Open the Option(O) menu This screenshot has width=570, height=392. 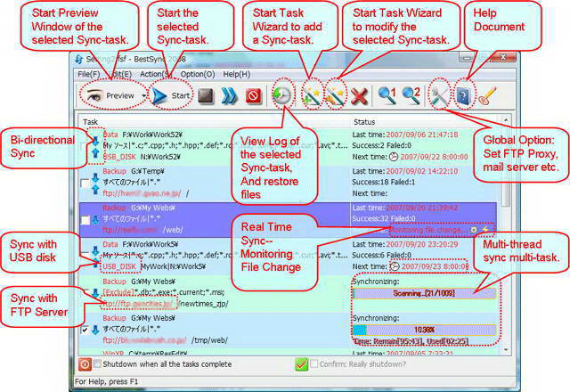pyautogui.click(x=198, y=74)
